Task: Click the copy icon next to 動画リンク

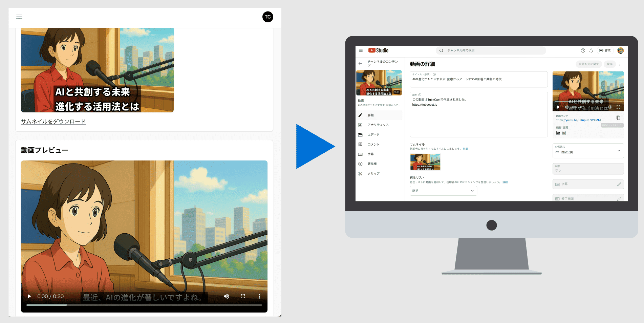Action: click(x=619, y=117)
